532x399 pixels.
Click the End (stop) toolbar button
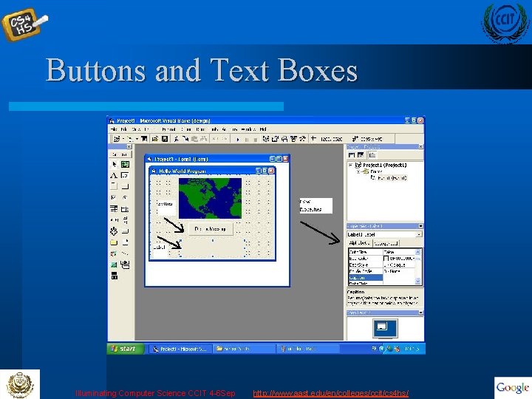coord(256,139)
